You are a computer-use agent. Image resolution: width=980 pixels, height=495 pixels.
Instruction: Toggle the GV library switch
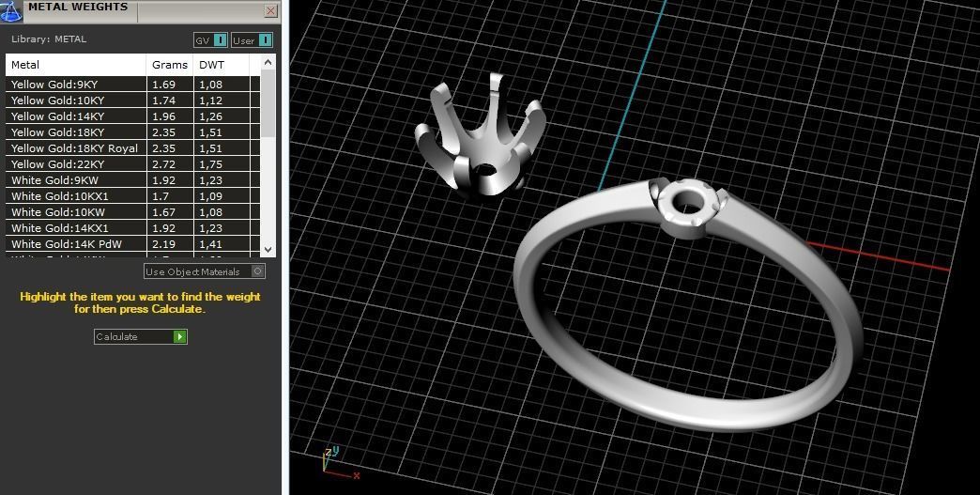coord(210,40)
